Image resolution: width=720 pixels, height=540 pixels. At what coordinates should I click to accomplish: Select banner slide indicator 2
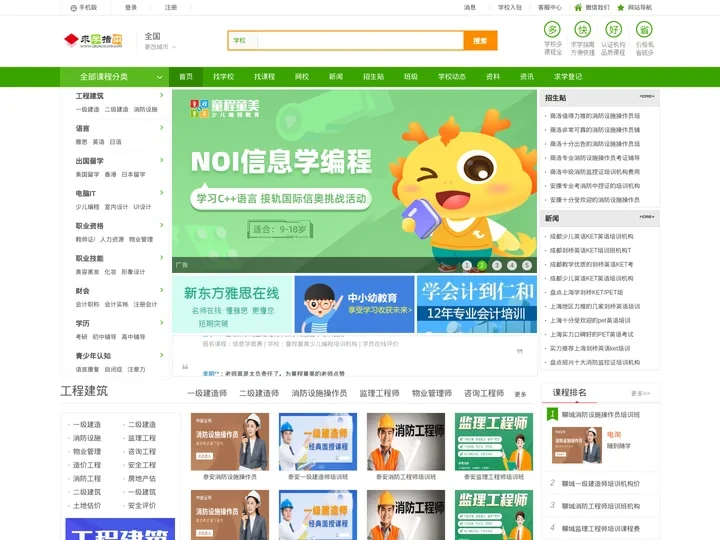click(482, 265)
